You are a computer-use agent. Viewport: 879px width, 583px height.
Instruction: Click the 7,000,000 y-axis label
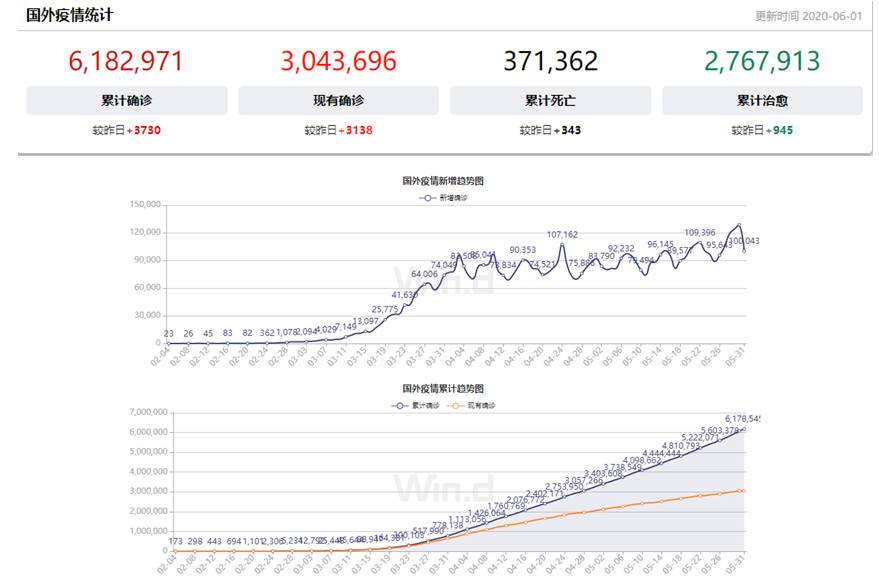point(149,412)
